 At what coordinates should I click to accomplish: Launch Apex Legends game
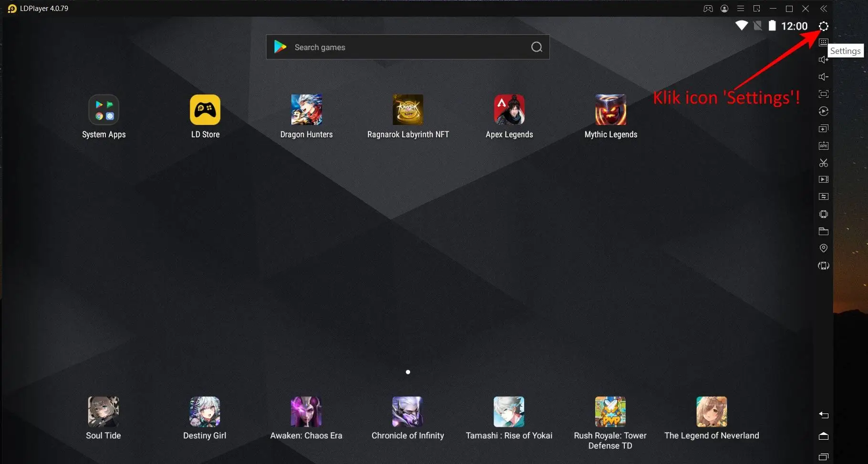509,110
